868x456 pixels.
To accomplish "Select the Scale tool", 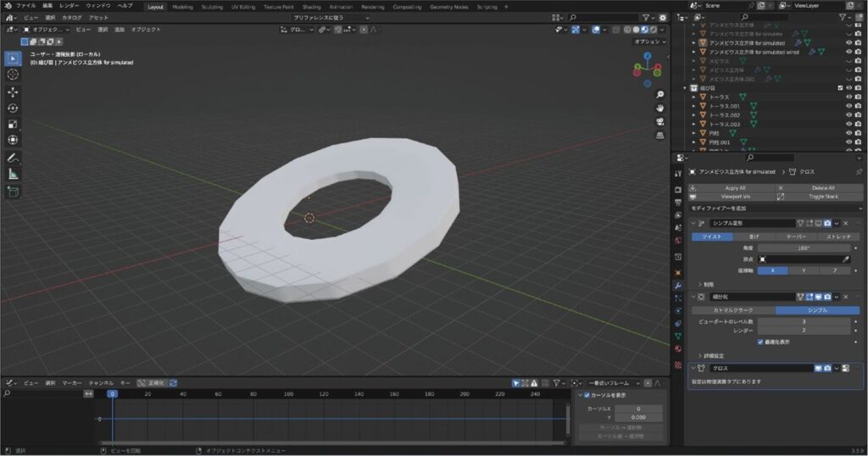I will [13, 124].
